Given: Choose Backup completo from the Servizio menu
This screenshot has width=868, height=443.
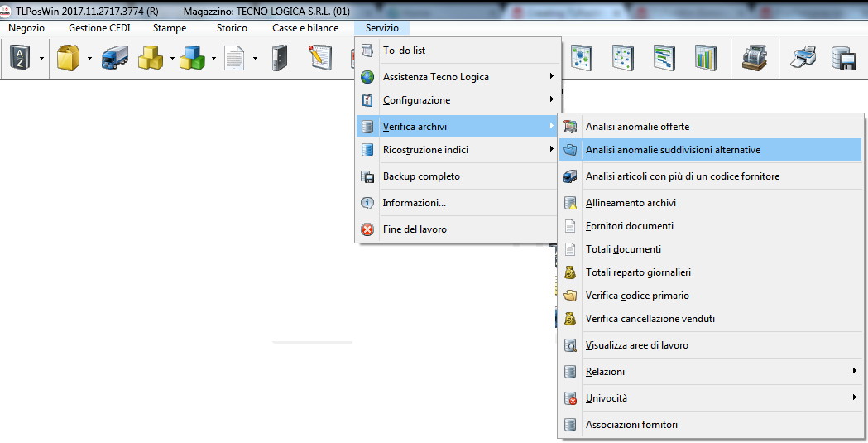Looking at the screenshot, I should tap(420, 176).
